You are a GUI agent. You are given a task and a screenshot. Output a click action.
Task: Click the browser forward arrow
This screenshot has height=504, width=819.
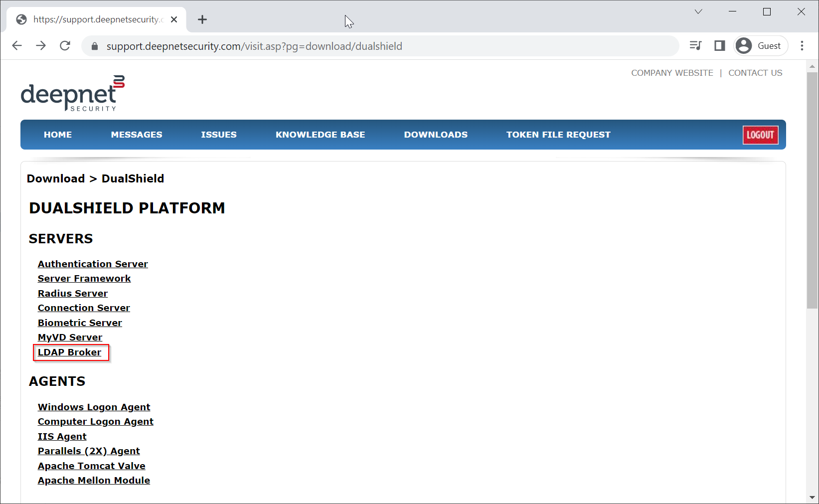coord(41,46)
